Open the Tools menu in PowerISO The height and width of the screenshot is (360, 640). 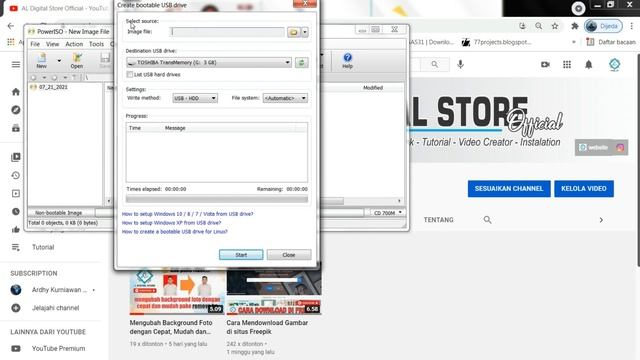(x=96, y=44)
